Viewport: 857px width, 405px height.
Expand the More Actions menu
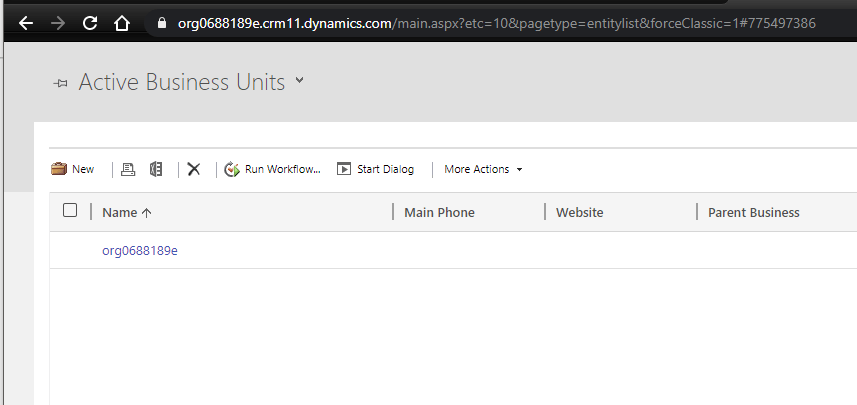pos(483,169)
